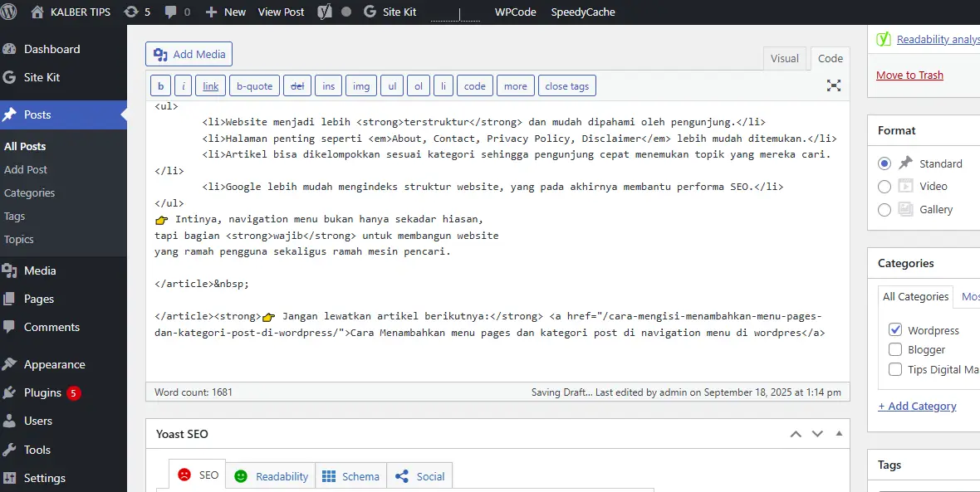
Task: Click the Move to Trash link
Action: tap(909, 75)
